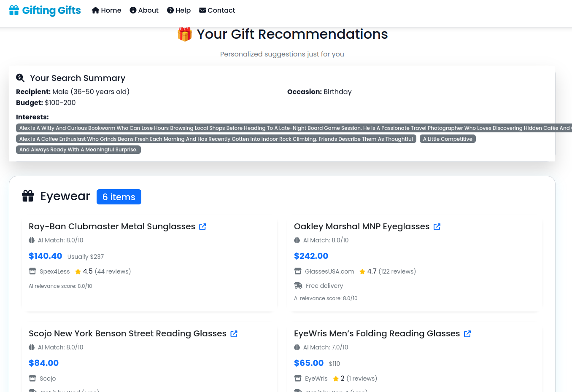Image resolution: width=572 pixels, height=392 pixels.
Task: Open external link icon for EyeWris Folding Glasses
Action: [x=467, y=334]
